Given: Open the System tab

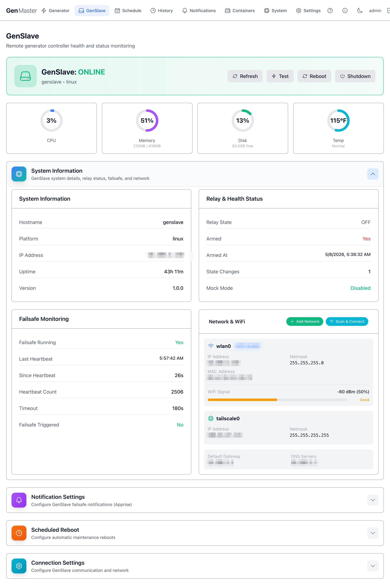Looking at the screenshot, I should pyautogui.click(x=275, y=10).
